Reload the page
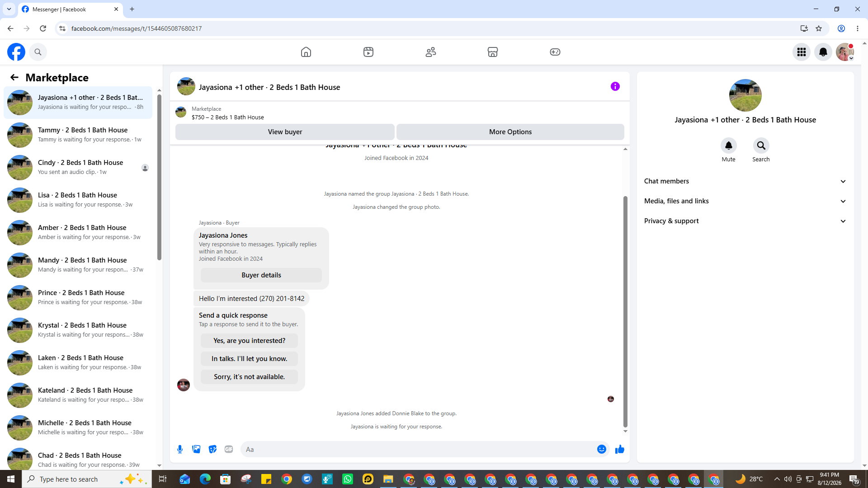This screenshot has height=488, width=868. (43, 28)
